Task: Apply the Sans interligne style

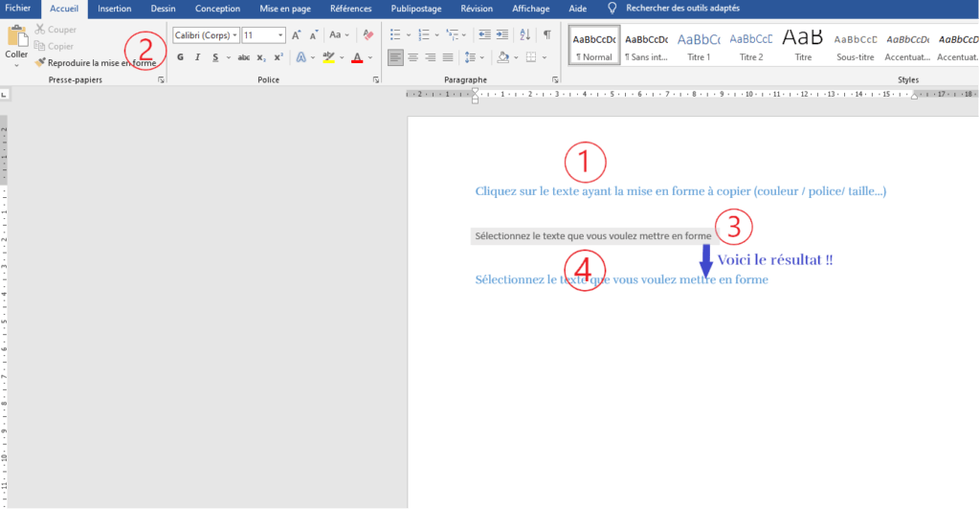Action: 646,46
